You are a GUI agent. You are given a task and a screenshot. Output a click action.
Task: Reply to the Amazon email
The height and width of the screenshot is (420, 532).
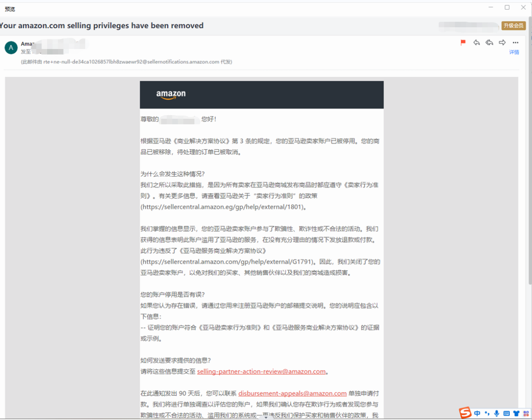point(477,43)
